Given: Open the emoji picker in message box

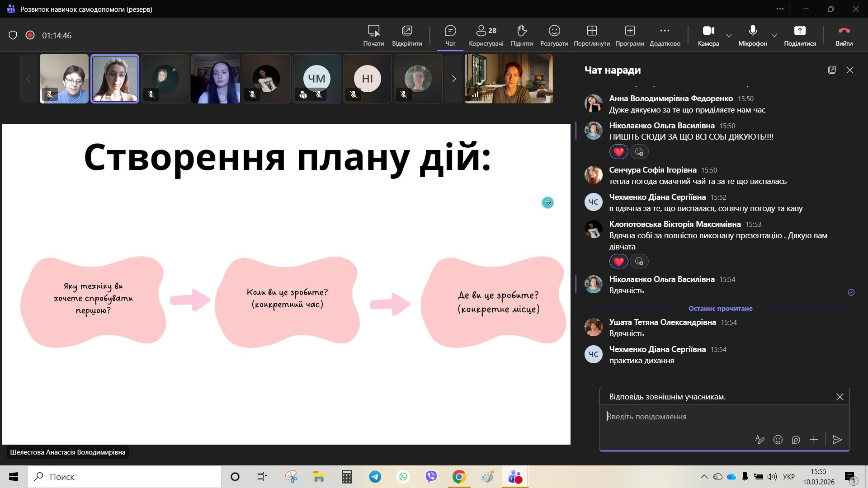Looking at the screenshot, I should click(778, 440).
